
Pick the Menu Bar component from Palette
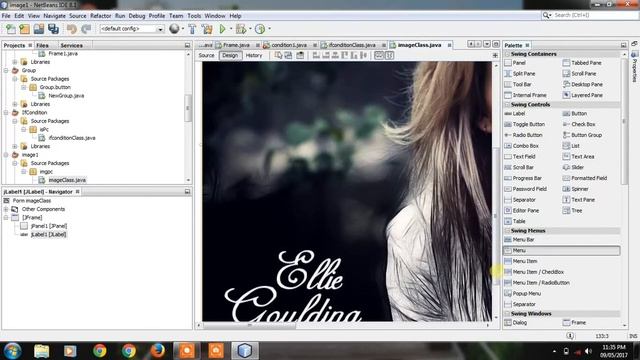click(523, 240)
